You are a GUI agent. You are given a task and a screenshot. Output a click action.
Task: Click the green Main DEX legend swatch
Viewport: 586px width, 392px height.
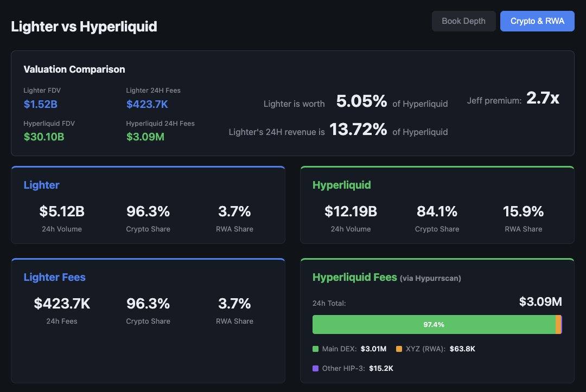pos(316,349)
